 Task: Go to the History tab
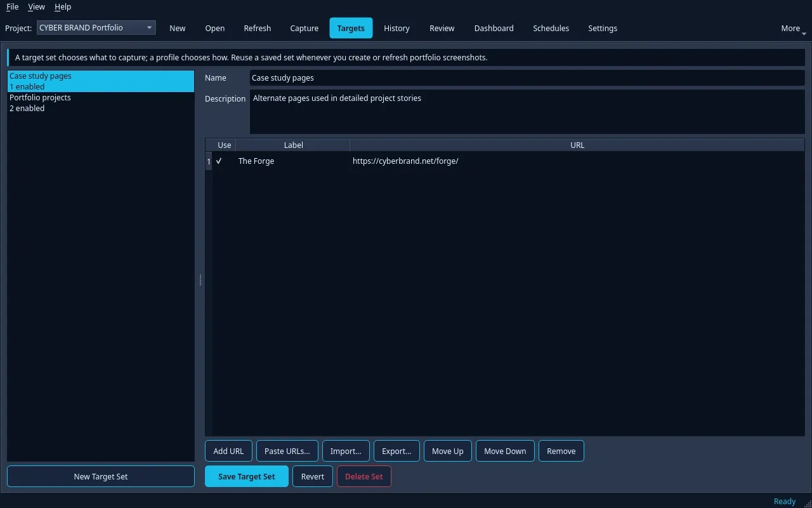pyautogui.click(x=396, y=28)
